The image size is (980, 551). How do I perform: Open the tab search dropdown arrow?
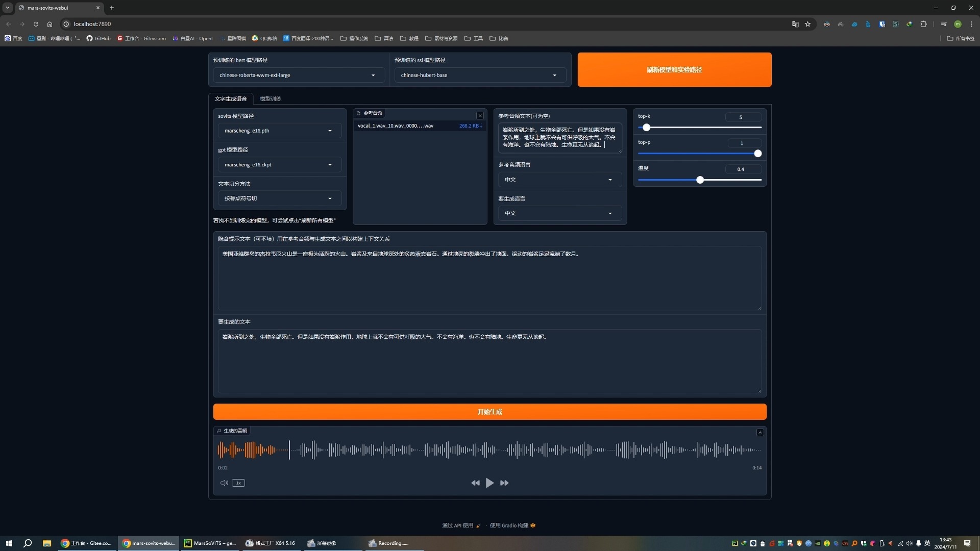click(8, 8)
